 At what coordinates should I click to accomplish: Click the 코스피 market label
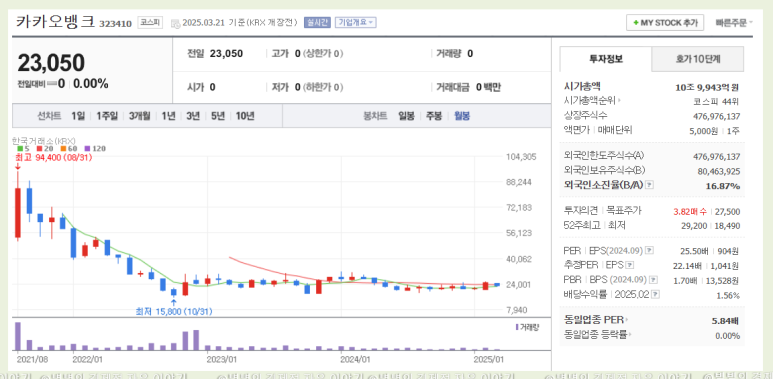click(150, 22)
